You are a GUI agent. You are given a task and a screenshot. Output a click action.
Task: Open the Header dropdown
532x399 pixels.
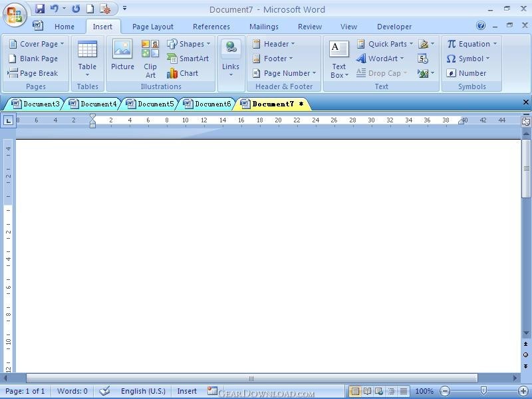(273, 44)
